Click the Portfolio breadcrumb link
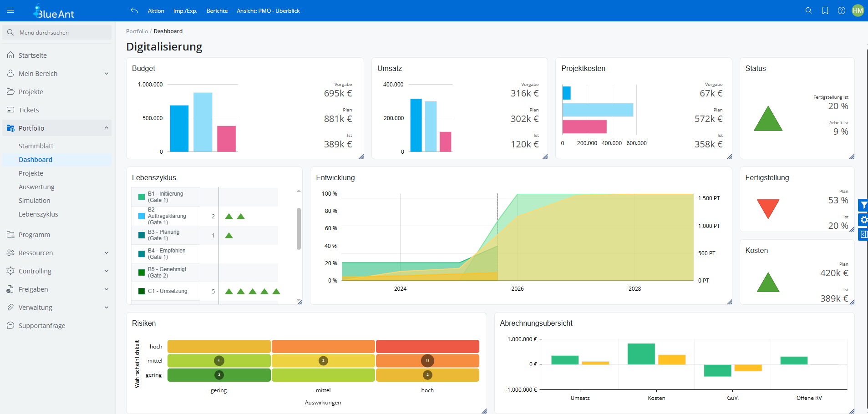 tap(137, 31)
